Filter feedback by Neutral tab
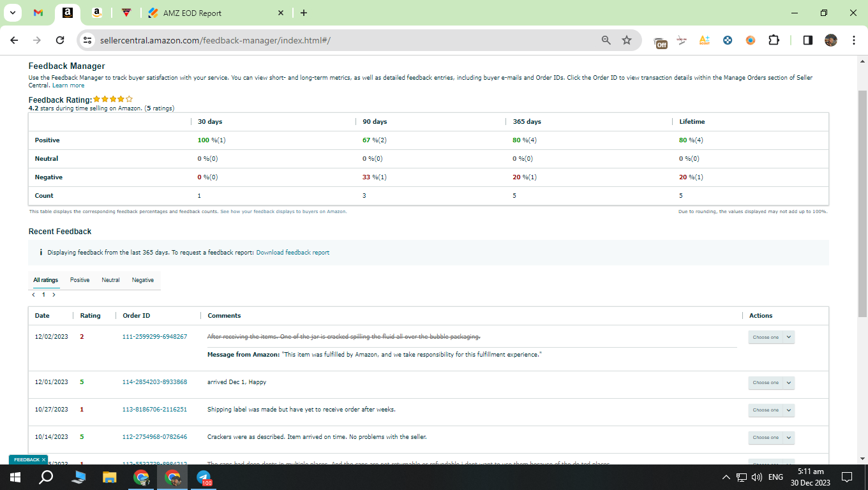Viewport: 868px width, 490px height. (110, 280)
